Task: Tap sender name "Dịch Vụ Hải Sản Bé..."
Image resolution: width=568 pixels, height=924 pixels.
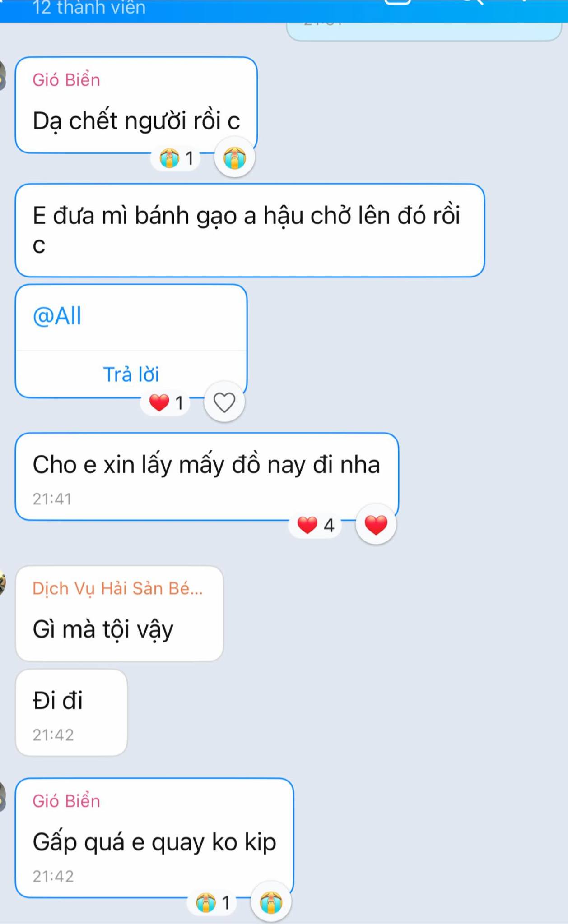Action: 118,588
